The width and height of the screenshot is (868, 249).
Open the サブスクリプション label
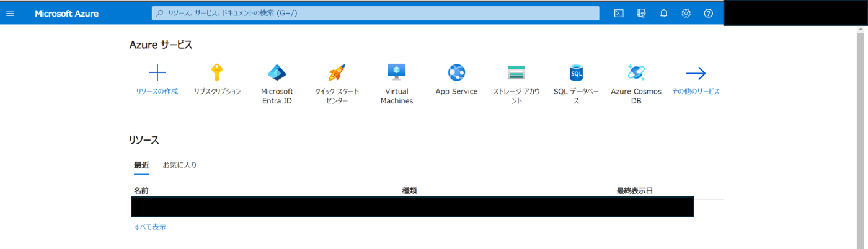[x=217, y=91]
